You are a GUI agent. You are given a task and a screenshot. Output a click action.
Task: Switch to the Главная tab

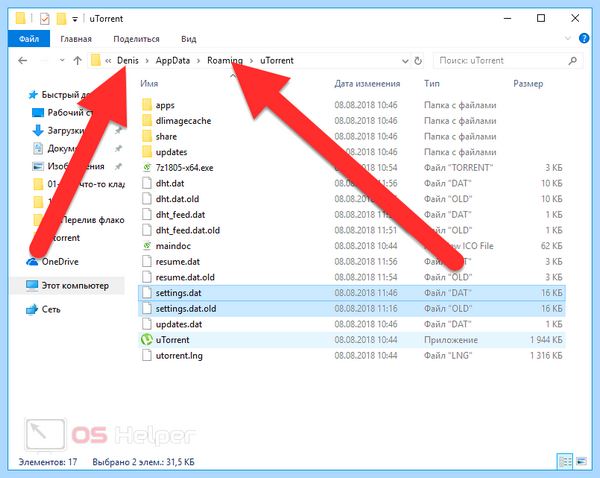tap(76, 39)
